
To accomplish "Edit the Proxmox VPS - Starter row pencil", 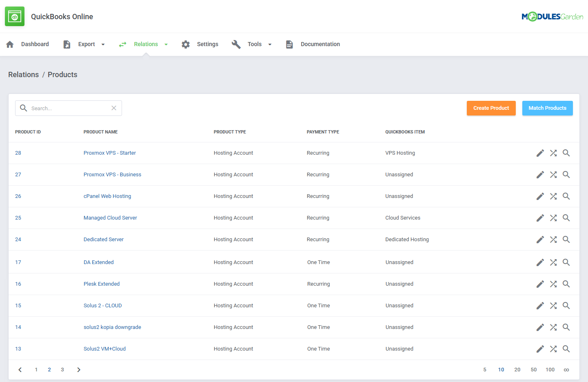I will click(x=540, y=153).
